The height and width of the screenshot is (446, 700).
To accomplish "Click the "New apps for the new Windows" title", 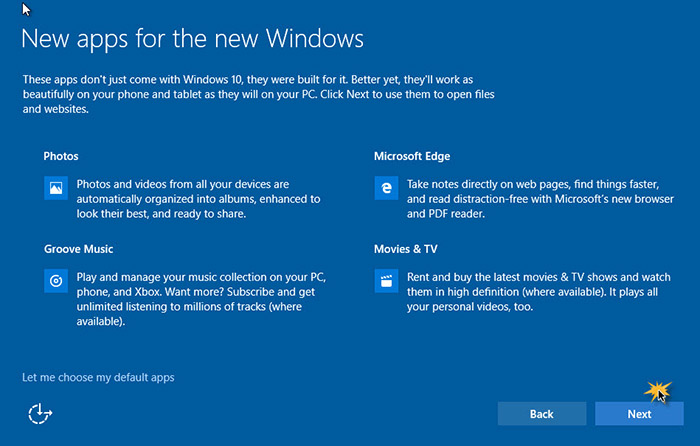I will click(192, 39).
